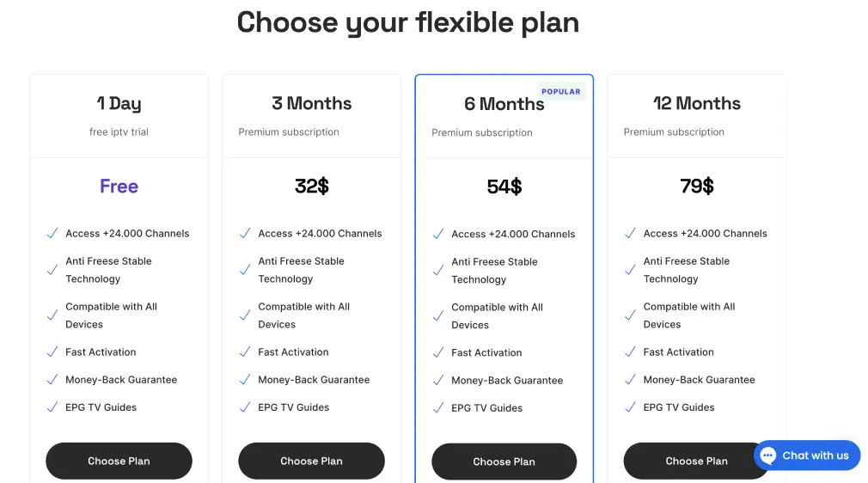Click the chat bubble icon in Chat with us
Screen dimensions: 868x483
point(767,455)
